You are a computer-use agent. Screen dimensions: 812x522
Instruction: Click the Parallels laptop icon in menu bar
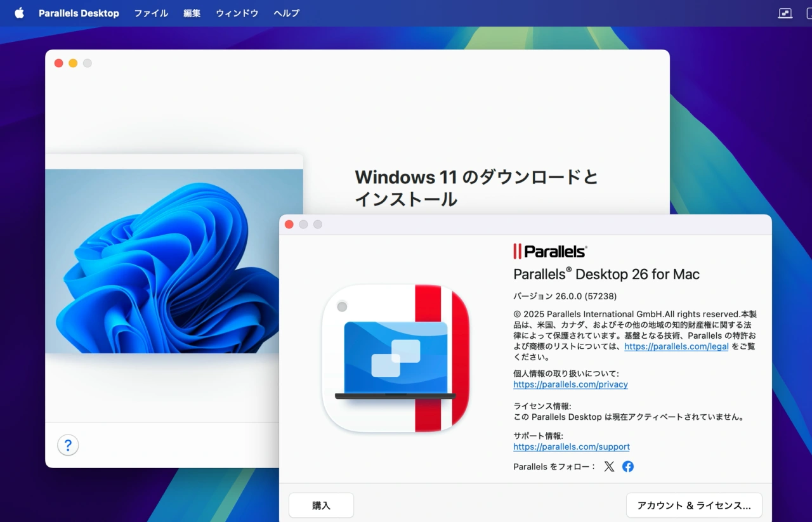(784, 13)
